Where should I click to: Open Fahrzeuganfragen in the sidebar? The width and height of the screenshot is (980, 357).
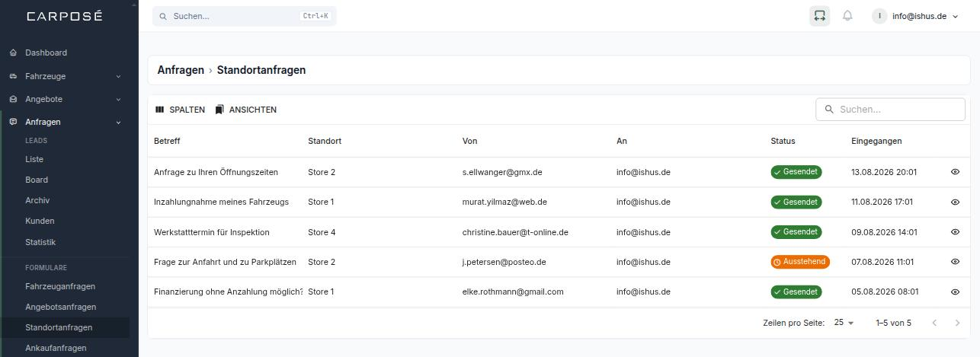[x=60, y=286]
